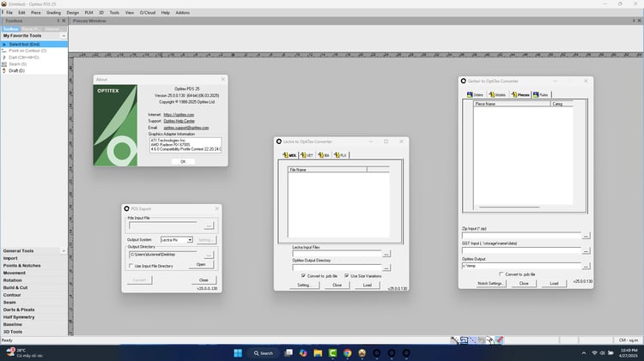Choose the Draft (D) tool

point(34,70)
